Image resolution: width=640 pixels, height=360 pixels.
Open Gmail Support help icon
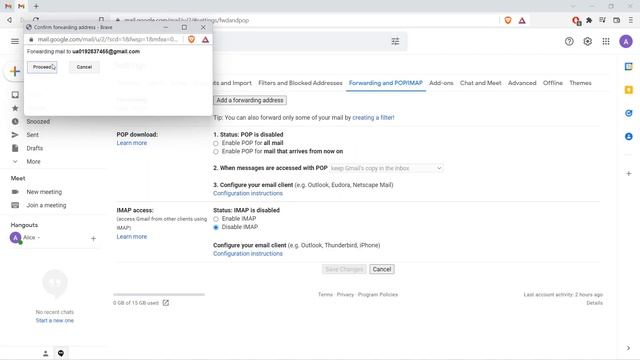(569, 41)
